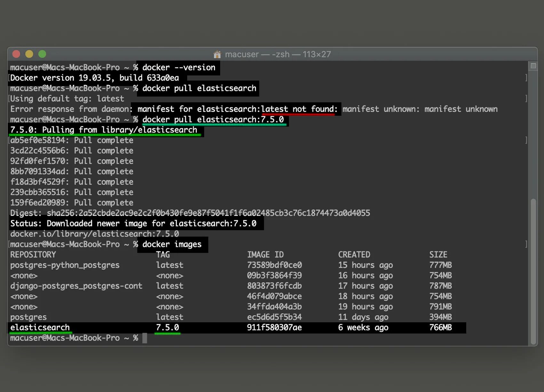Image resolution: width=544 pixels, height=392 pixels.
Task: Click the 'TAG' column header
Action: coord(163,255)
